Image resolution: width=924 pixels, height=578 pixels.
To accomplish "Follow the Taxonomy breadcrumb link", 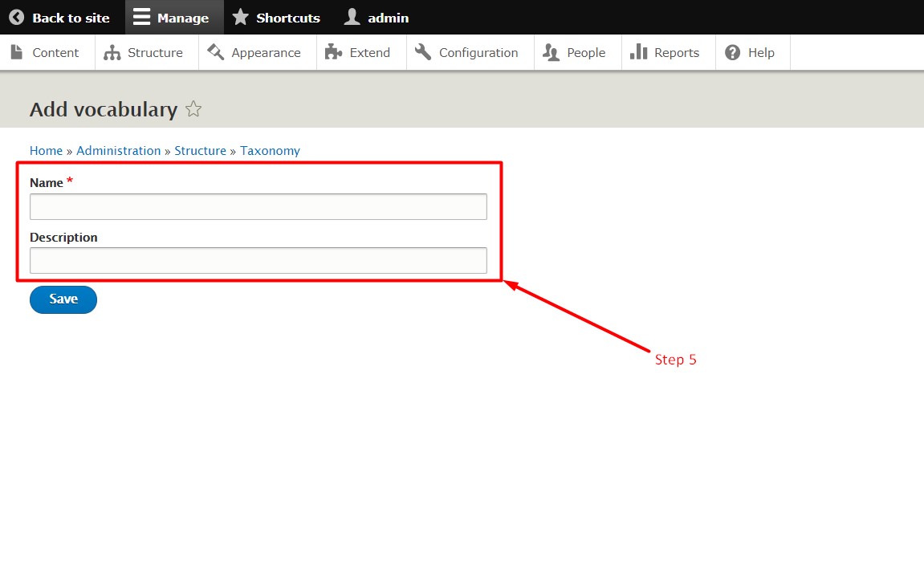I will [270, 151].
